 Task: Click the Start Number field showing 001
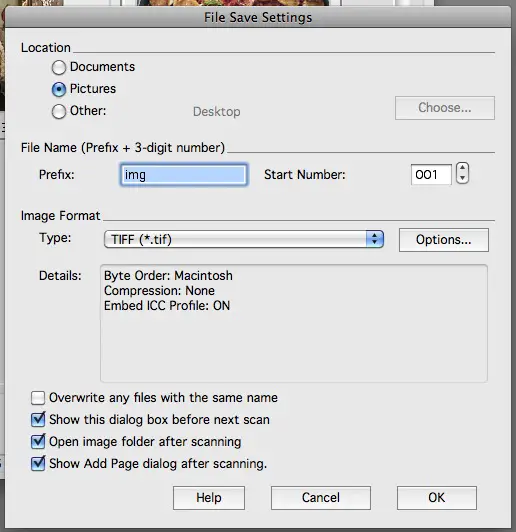tap(431, 175)
